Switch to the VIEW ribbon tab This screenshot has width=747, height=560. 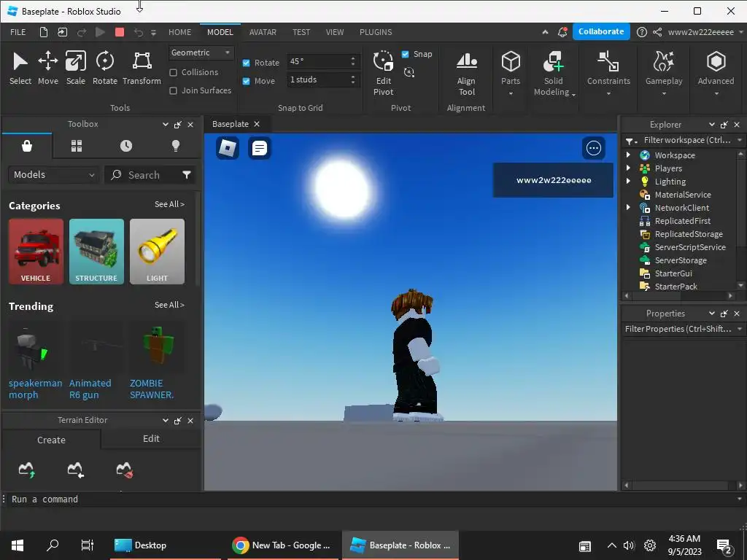click(x=334, y=32)
